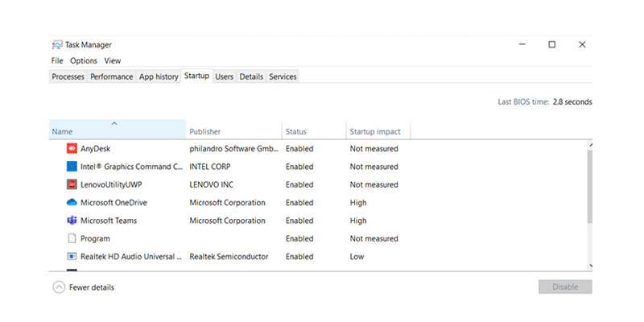
Task: Click the Microsoft OneDrive cloud icon
Action: pyautogui.click(x=72, y=203)
